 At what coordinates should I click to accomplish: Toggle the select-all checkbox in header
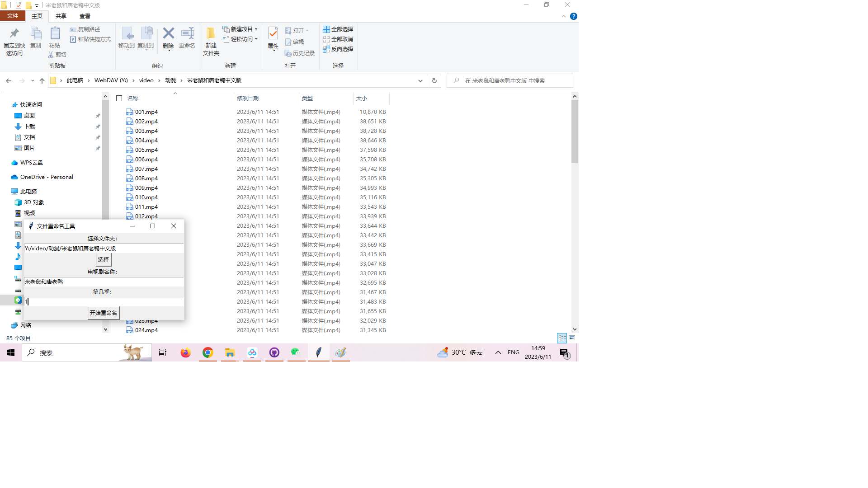pos(119,98)
